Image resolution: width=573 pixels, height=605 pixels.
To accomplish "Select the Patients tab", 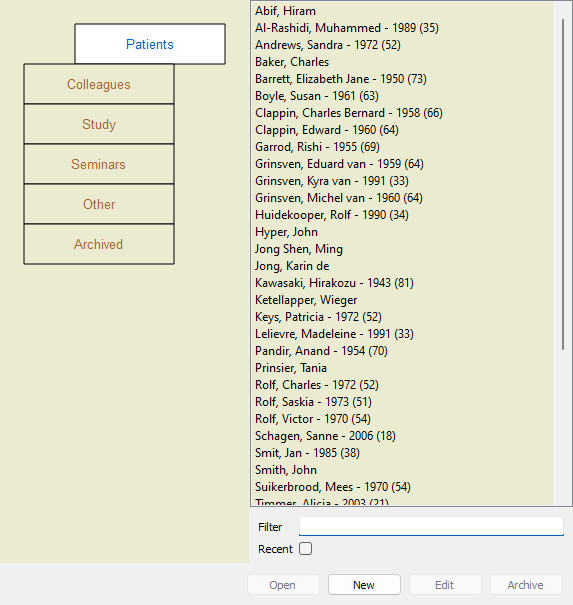I will (150, 44).
